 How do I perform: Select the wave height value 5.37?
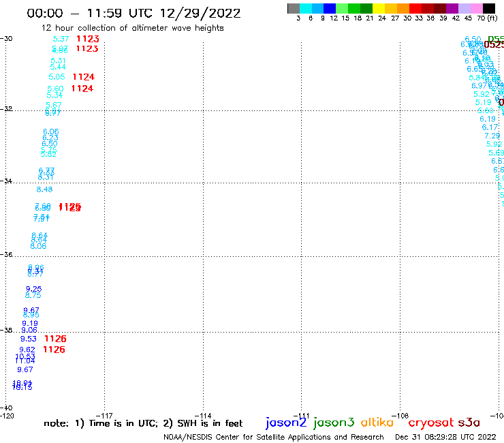[x=61, y=39]
